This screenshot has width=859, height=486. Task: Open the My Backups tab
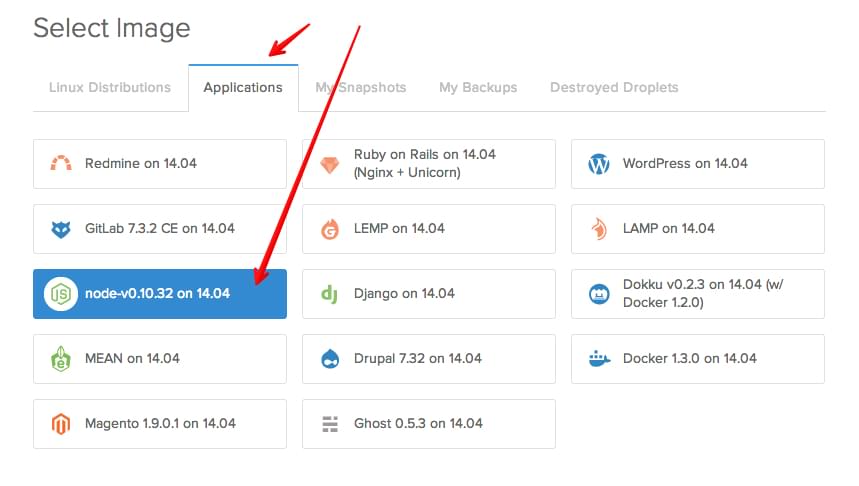[478, 88]
